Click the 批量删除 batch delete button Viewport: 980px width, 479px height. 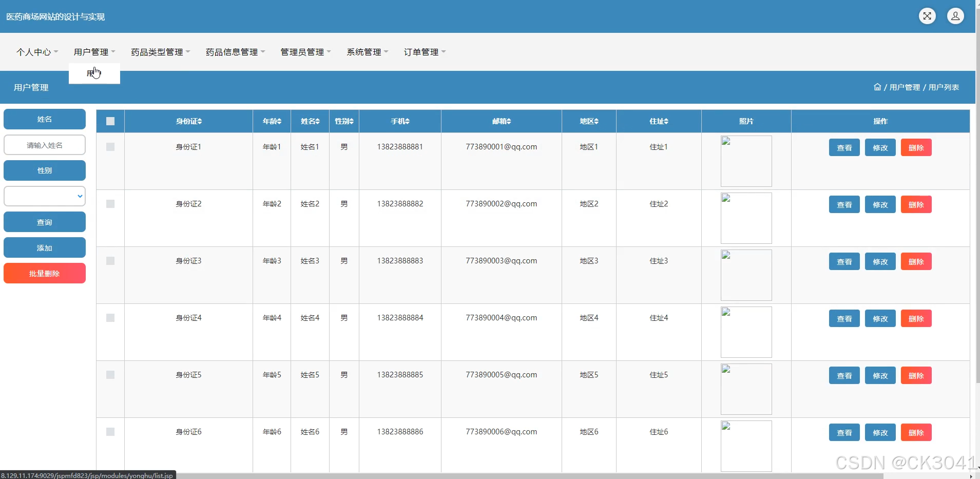pyautogui.click(x=45, y=273)
